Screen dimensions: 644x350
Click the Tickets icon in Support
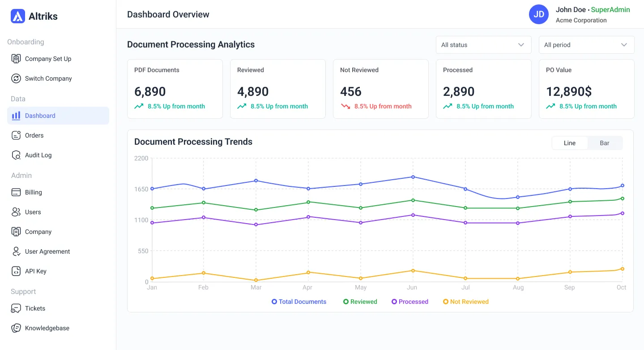coord(16,308)
